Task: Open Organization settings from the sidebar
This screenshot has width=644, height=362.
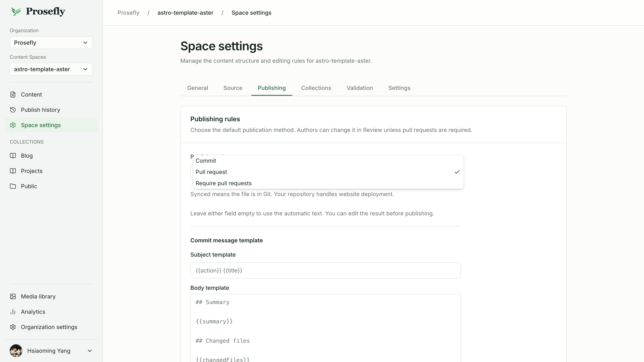Action: tap(51, 327)
